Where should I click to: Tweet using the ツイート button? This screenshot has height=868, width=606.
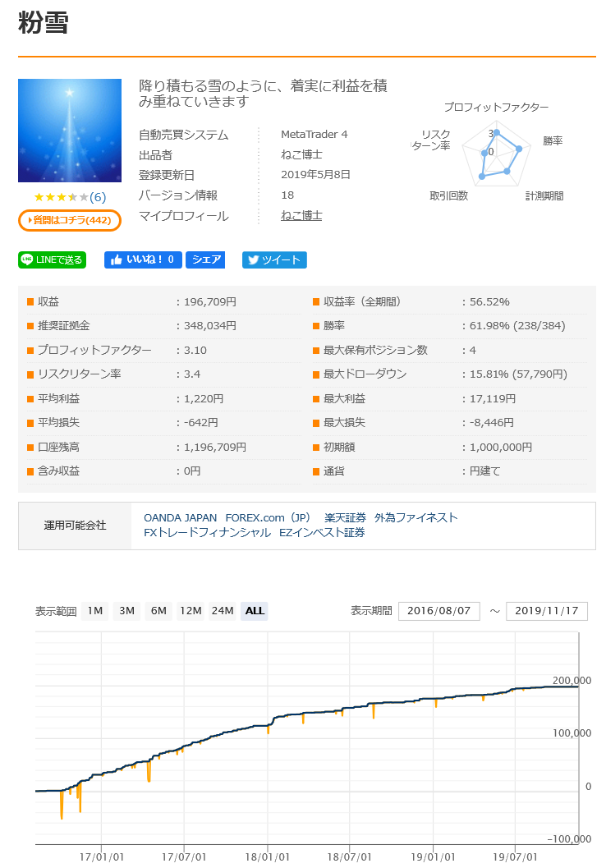pyautogui.click(x=274, y=259)
